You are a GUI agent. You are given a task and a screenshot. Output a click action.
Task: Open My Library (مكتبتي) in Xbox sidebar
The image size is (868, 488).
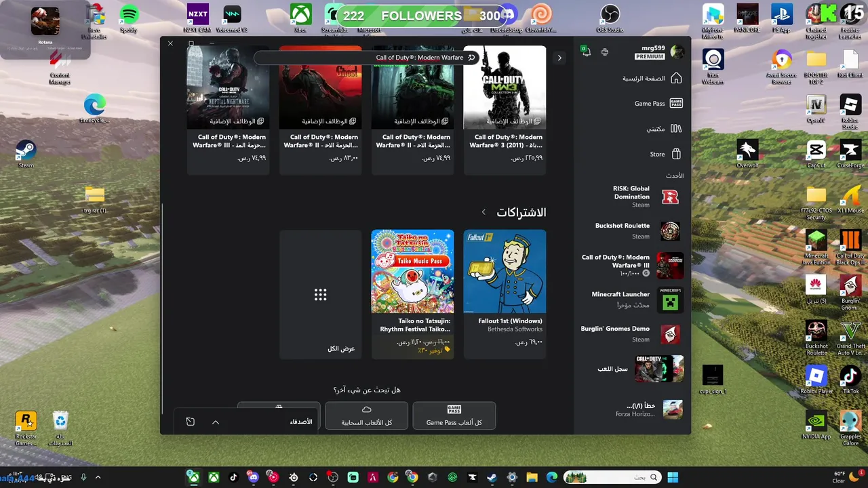tap(663, 129)
